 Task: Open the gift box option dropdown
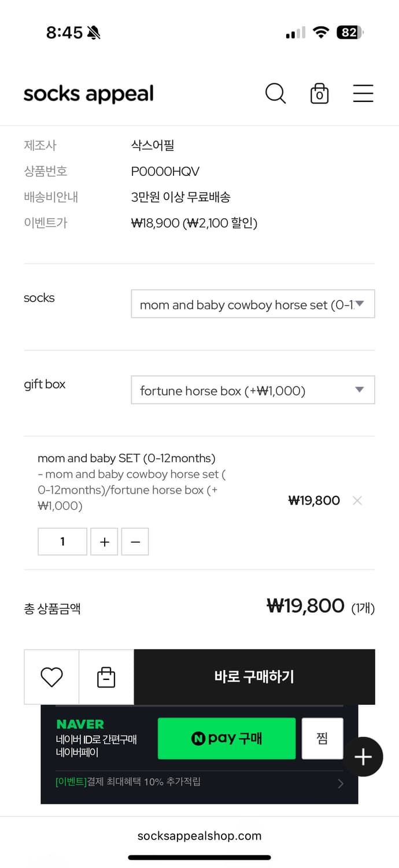click(253, 390)
